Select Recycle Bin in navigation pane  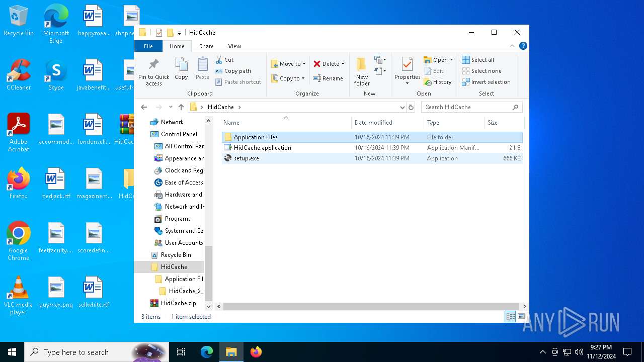(x=176, y=255)
